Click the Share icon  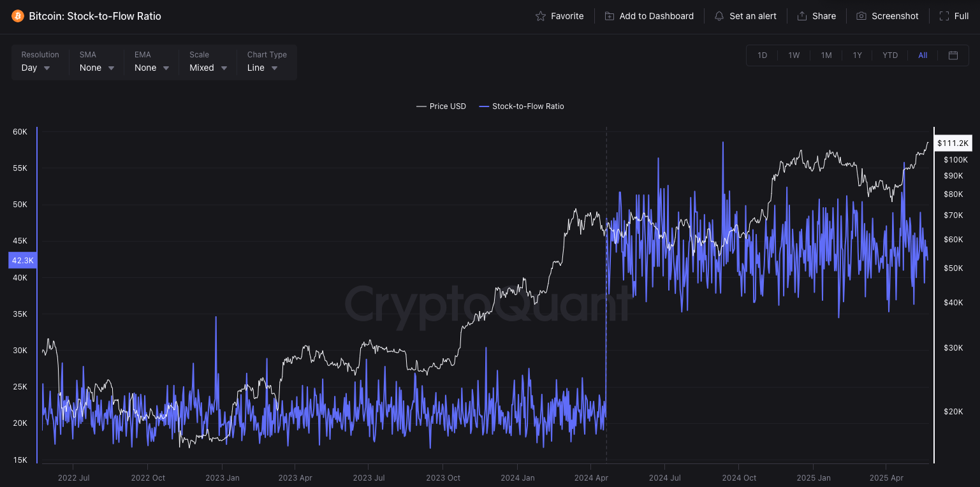tap(802, 16)
